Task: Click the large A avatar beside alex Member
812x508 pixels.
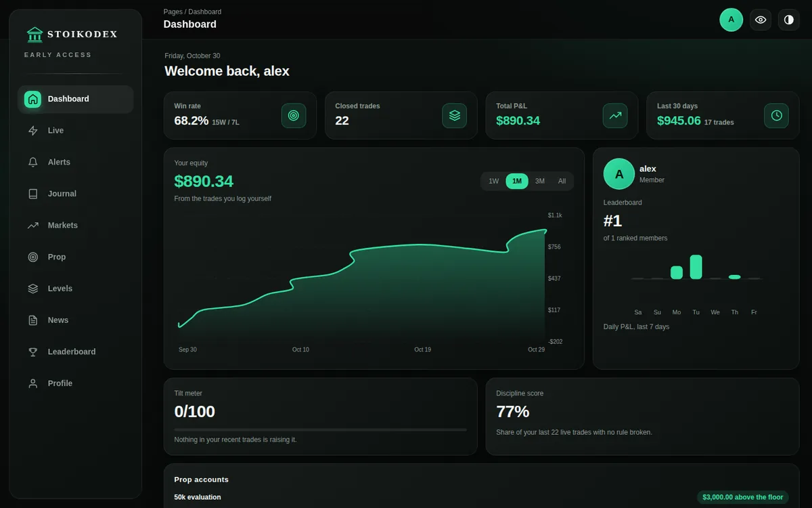Action: [x=618, y=174]
